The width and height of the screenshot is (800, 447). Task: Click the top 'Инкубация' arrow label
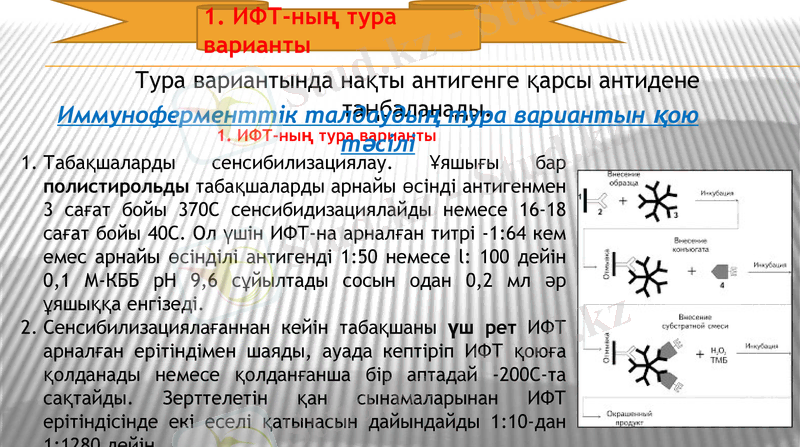pyautogui.click(x=717, y=193)
